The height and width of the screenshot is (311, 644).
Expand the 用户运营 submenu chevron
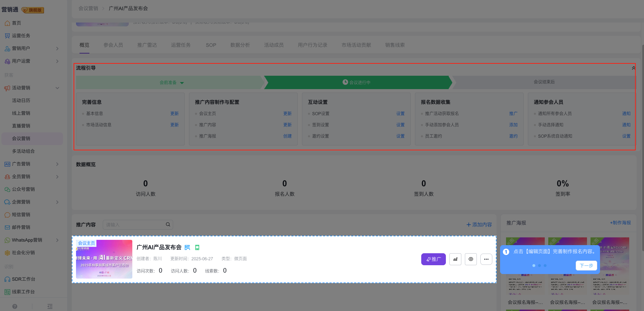(x=57, y=61)
